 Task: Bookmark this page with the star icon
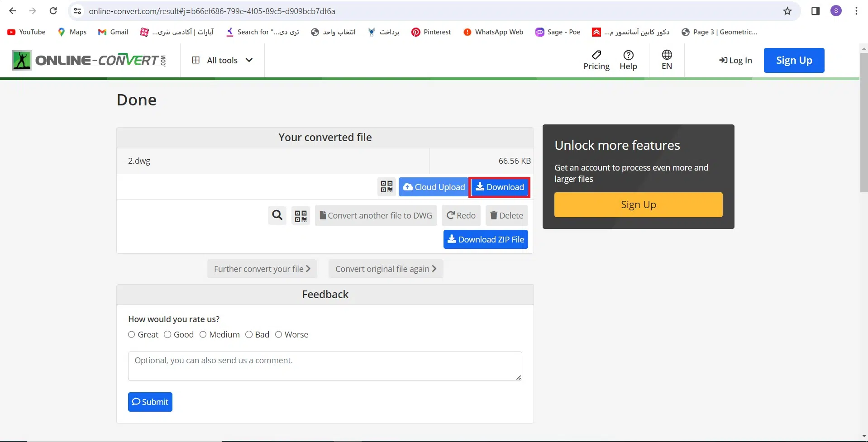pyautogui.click(x=787, y=11)
